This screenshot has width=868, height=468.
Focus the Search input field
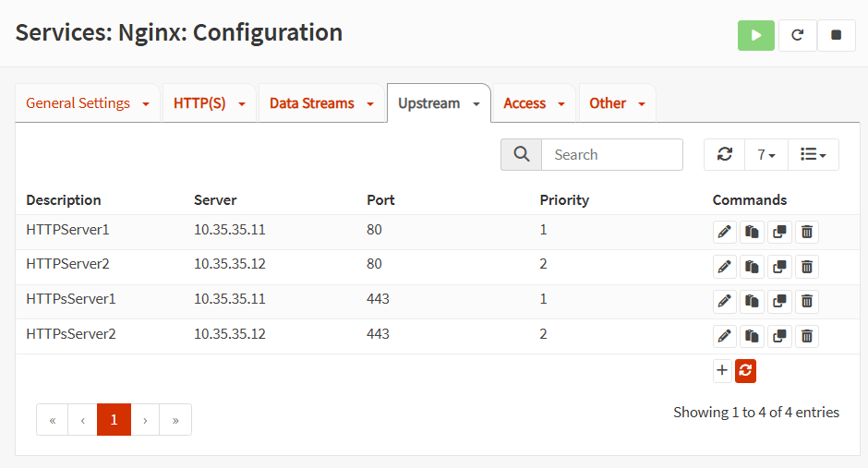point(611,154)
